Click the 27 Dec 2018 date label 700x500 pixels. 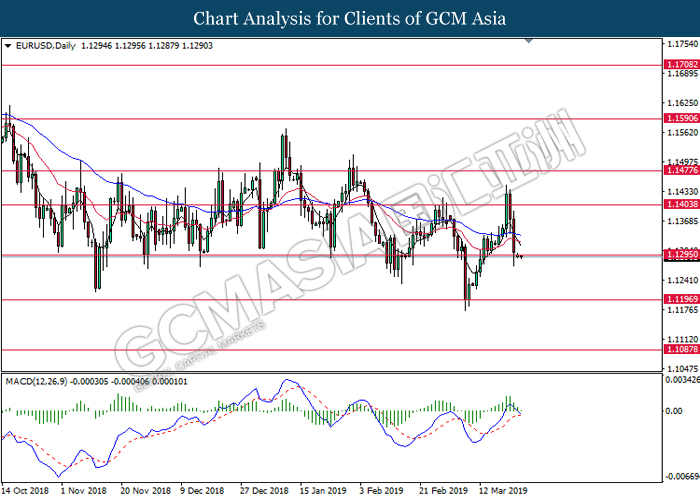pyautogui.click(x=264, y=491)
